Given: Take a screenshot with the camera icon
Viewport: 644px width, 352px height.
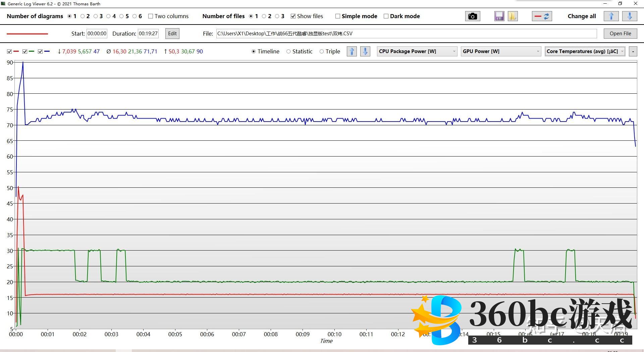Looking at the screenshot, I should (x=472, y=16).
